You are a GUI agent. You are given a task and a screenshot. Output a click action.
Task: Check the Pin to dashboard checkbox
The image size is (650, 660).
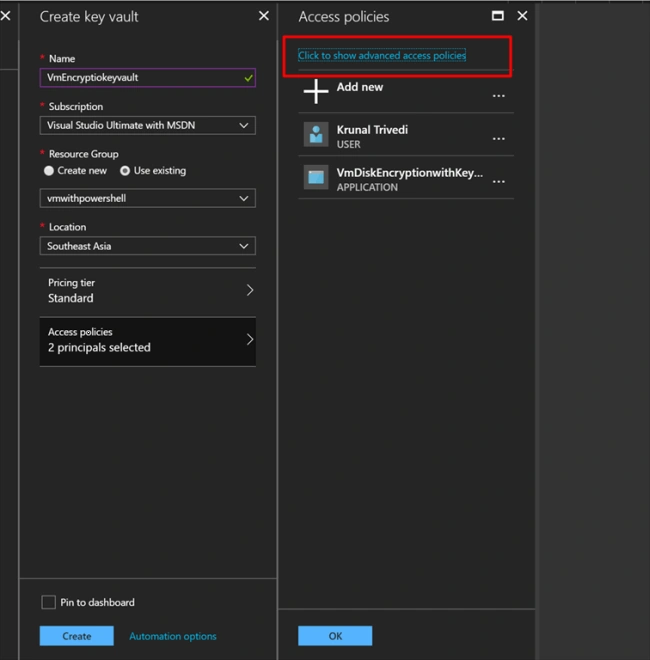(48, 602)
